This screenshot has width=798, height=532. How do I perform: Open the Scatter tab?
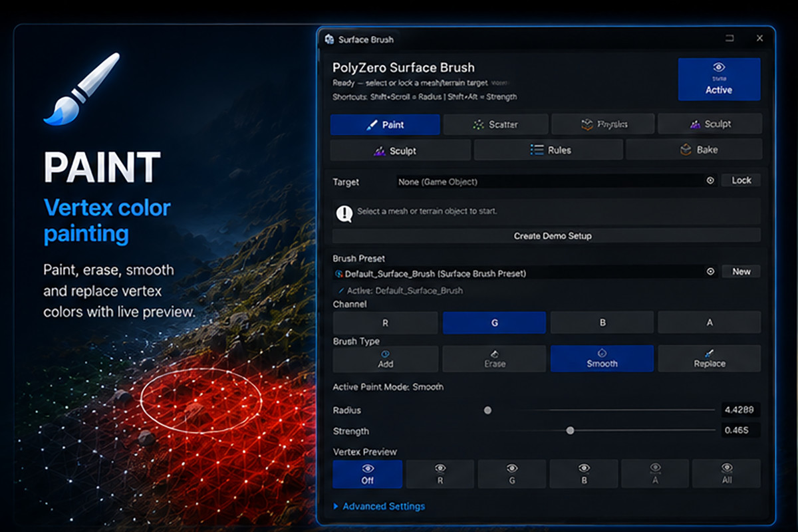495,124
